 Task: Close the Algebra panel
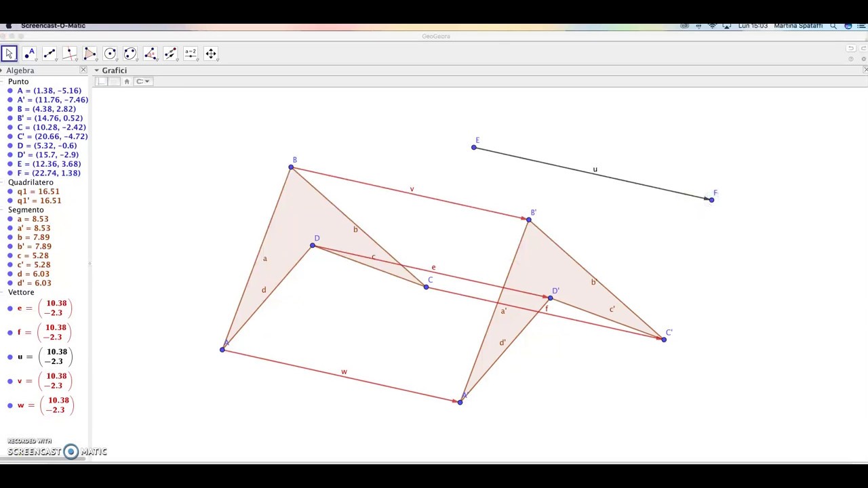coord(83,70)
